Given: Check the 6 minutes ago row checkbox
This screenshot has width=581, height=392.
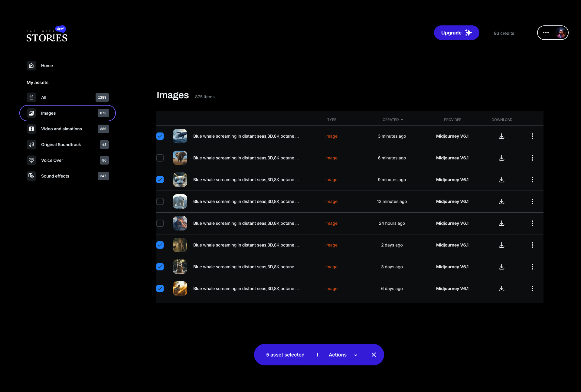Looking at the screenshot, I should coord(160,158).
